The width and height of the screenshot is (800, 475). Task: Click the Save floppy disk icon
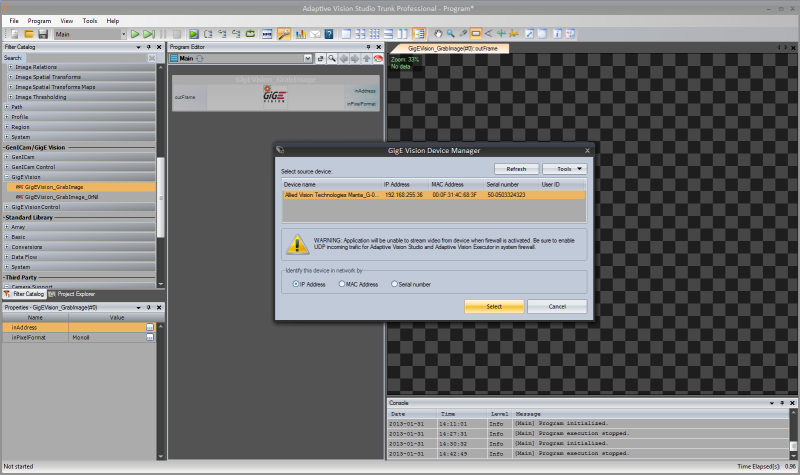(41, 34)
